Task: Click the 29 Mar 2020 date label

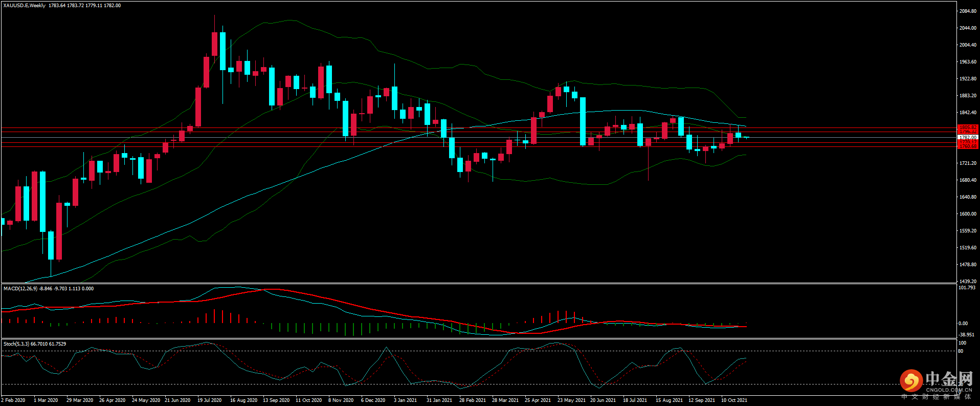Action: [80, 400]
